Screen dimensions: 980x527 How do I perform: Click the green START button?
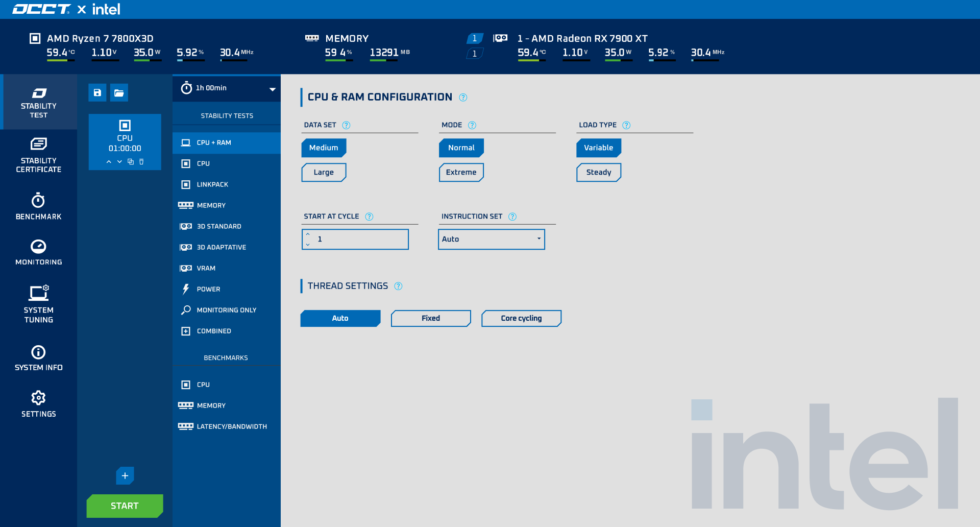pos(125,506)
